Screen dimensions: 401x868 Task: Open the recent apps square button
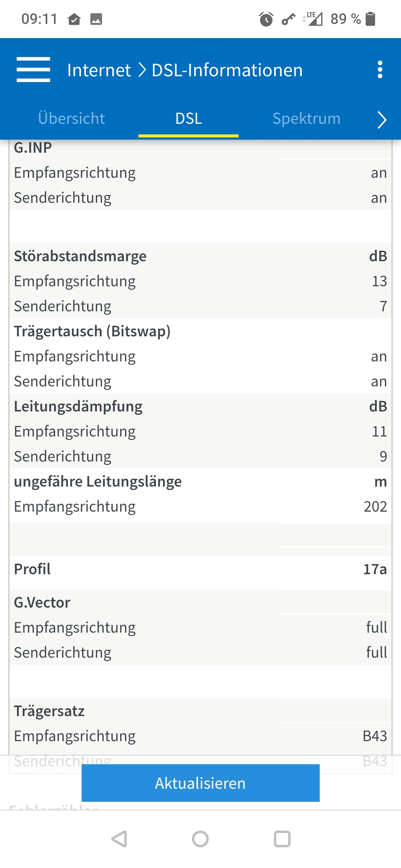[282, 839]
